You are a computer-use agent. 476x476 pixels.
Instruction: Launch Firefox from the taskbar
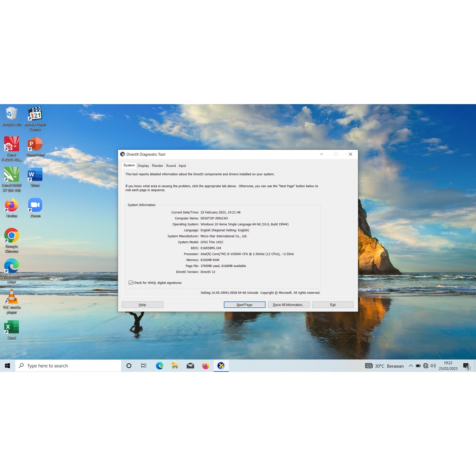205,366
